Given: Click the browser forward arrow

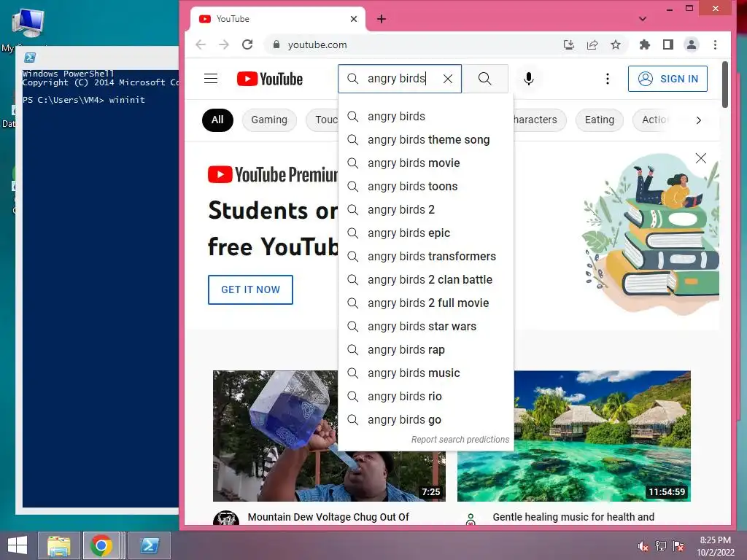Looking at the screenshot, I should (x=223, y=44).
